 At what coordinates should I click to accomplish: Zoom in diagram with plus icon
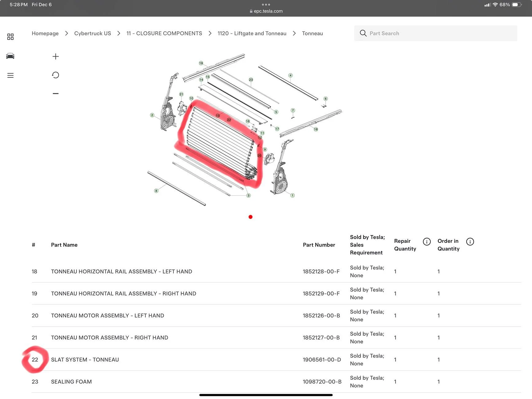56,56
